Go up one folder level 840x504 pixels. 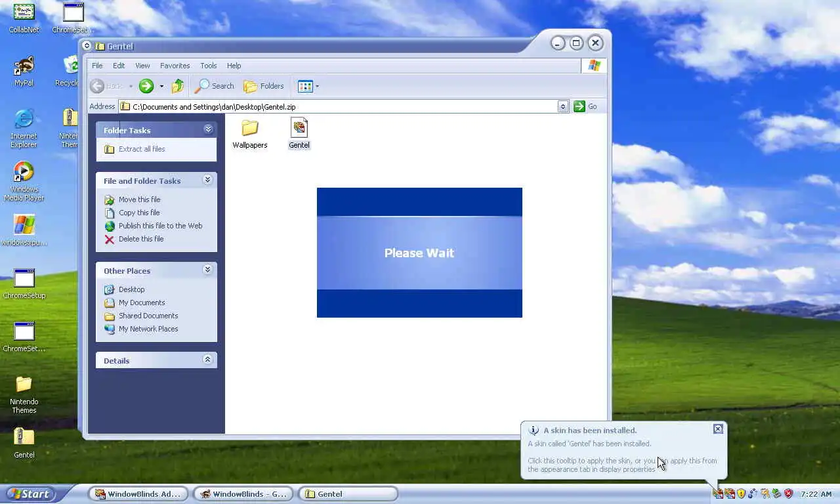[x=178, y=86]
